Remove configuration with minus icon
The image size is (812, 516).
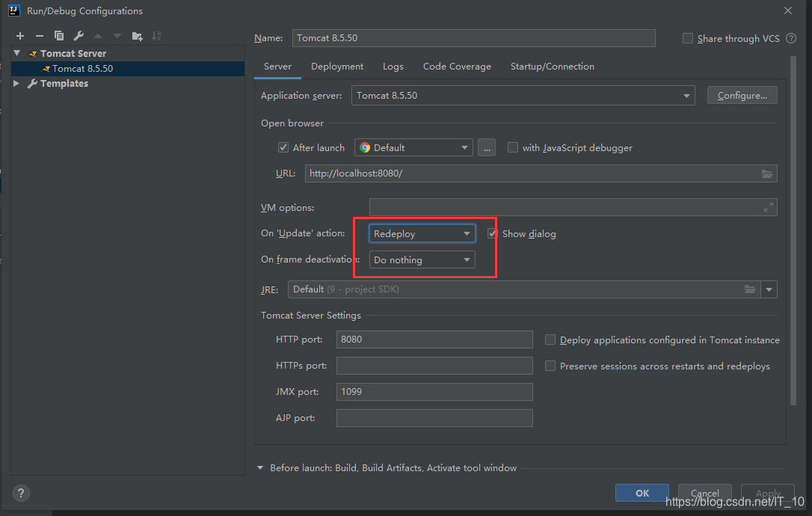click(40, 36)
